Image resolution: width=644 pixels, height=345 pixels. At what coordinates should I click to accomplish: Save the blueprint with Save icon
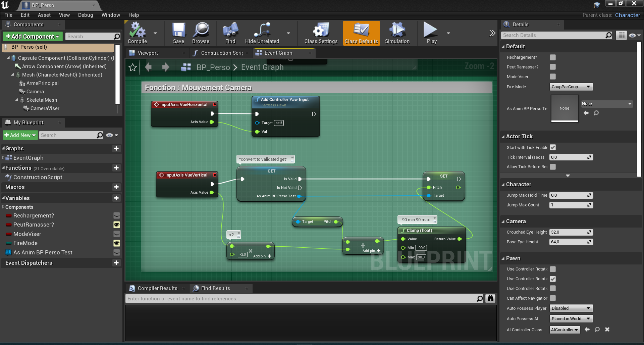click(x=178, y=33)
